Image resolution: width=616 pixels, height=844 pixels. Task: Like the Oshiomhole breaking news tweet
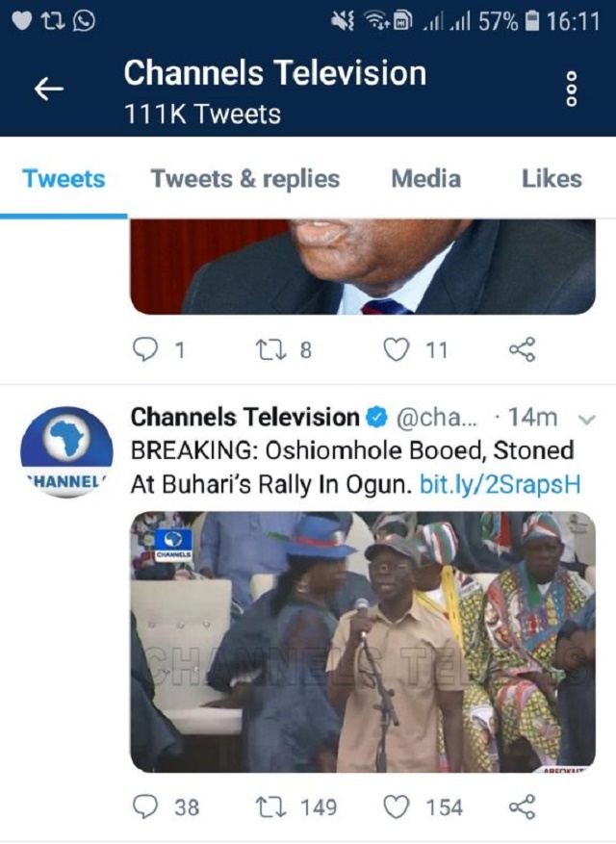(x=397, y=806)
